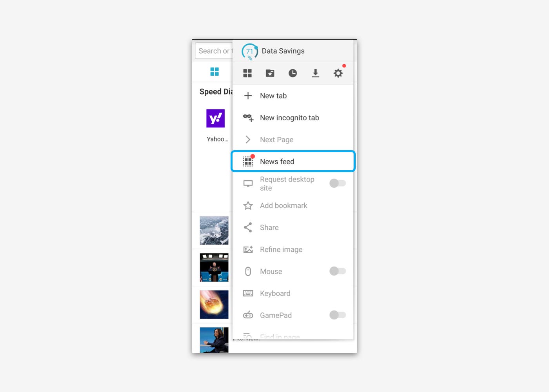This screenshot has height=392, width=549.
Task: Open the podium speaker news thumbnail
Action: coord(214,267)
